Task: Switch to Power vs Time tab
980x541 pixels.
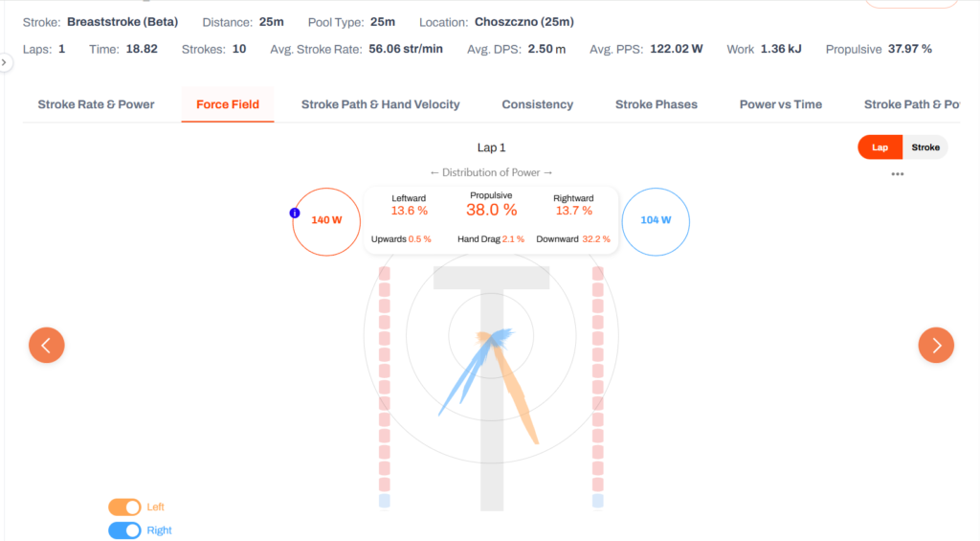Action: point(781,104)
